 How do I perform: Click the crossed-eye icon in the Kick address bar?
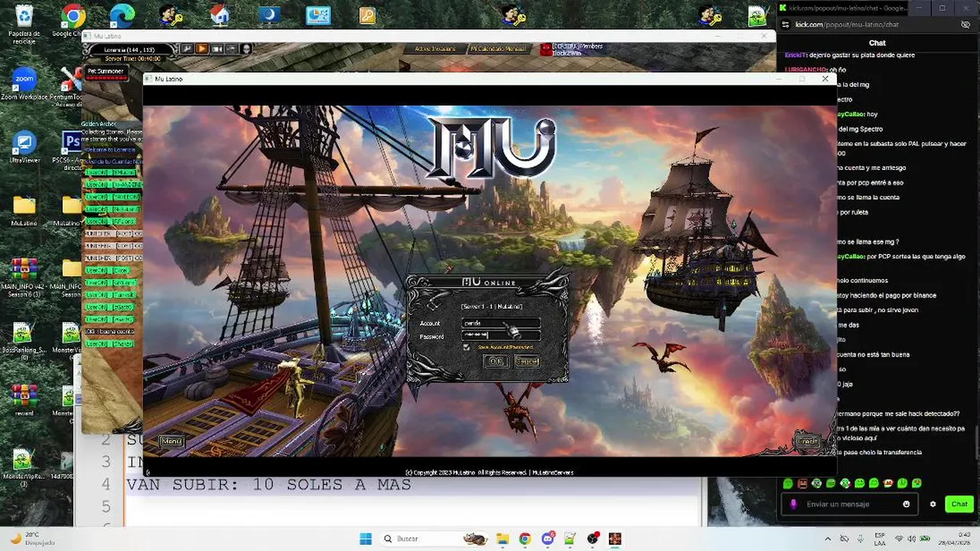pyautogui.click(x=965, y=24)
